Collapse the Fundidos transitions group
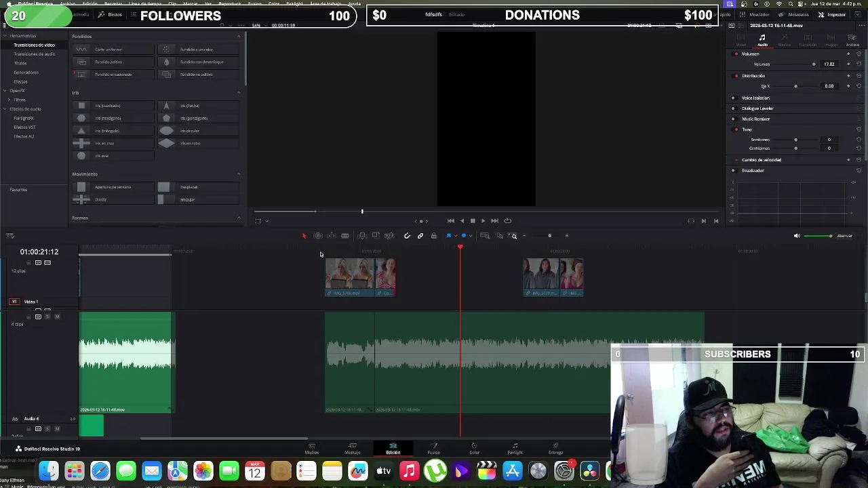 coord(239,36)
